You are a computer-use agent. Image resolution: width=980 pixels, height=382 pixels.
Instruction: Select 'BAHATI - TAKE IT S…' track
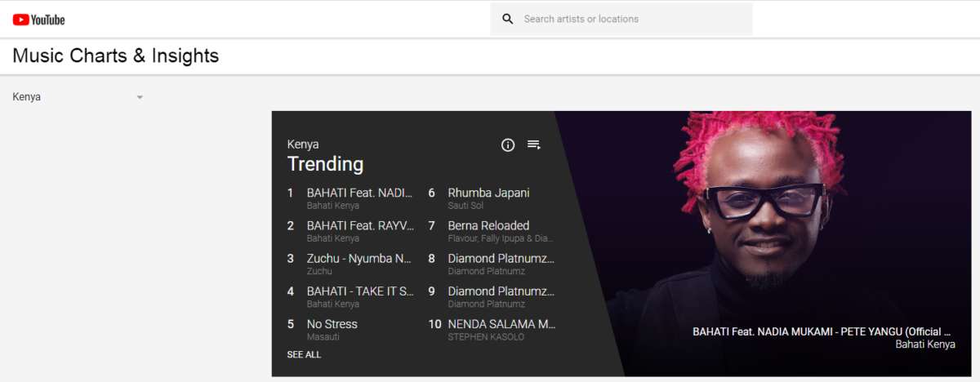[360, 291]
